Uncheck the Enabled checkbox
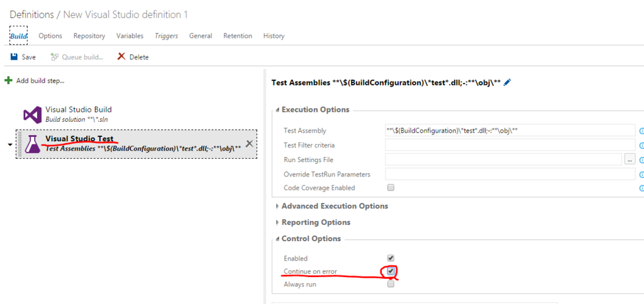Screen dimensions: 644x304 (x=391, y=258)
